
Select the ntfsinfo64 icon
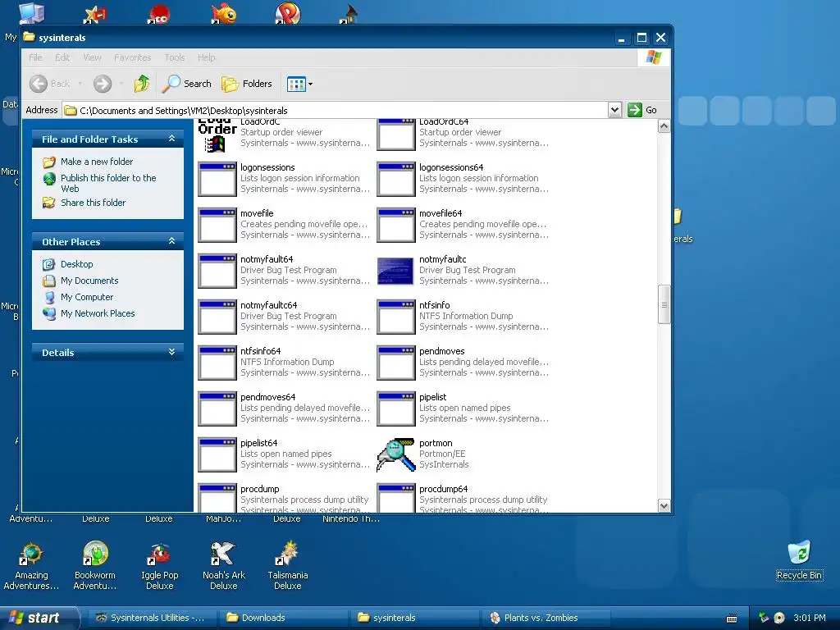tap(217, 363)
